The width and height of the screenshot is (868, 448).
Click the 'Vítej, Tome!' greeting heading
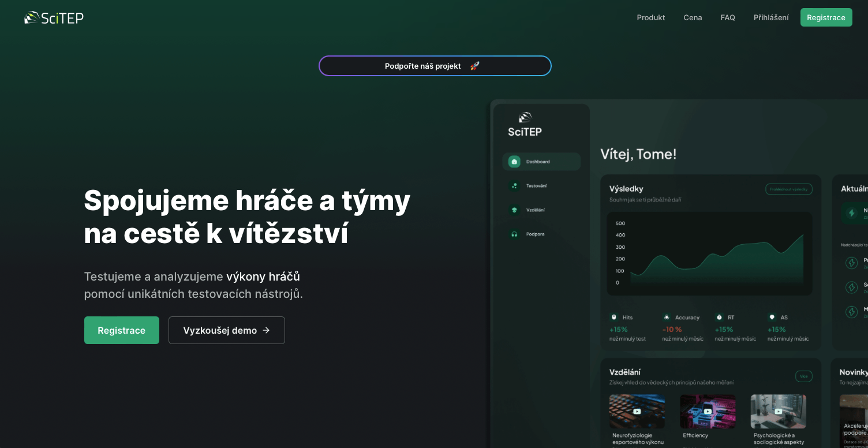(638, 154)
